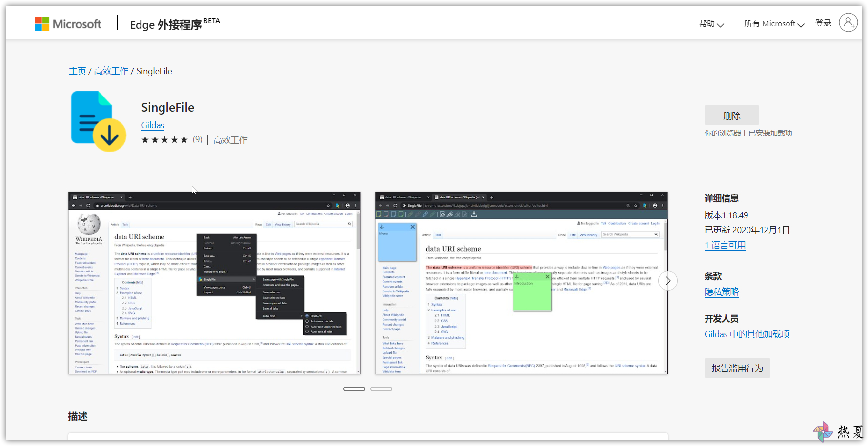Navigate to 主页 breadcrumb

(77, 71)
